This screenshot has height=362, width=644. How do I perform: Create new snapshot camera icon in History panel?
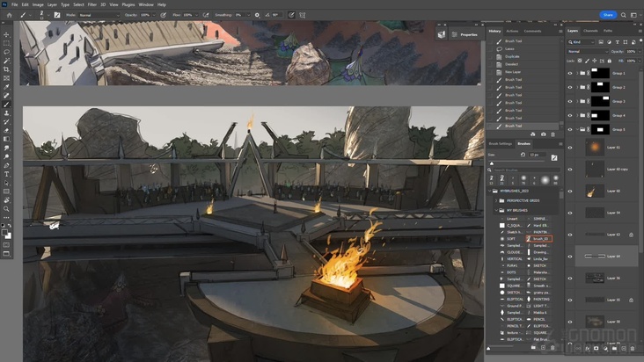(544, 134)
